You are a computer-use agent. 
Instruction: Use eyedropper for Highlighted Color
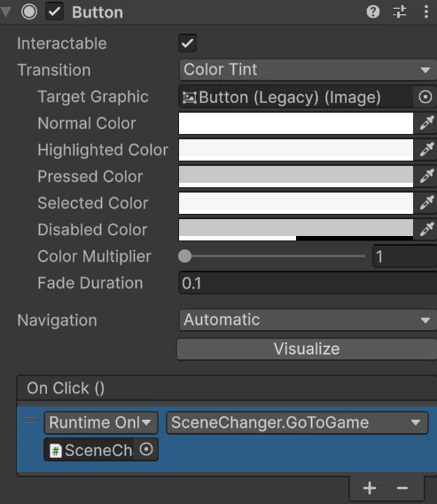tap(426, 150)
